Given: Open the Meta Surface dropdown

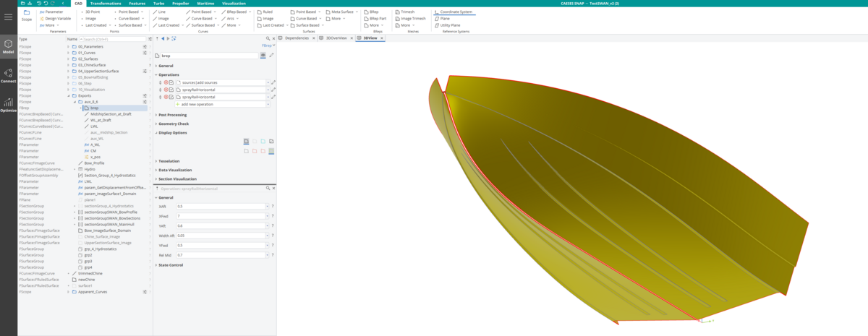Looking at the screenshot, I should pyautogui.click(x=344, y=12).
